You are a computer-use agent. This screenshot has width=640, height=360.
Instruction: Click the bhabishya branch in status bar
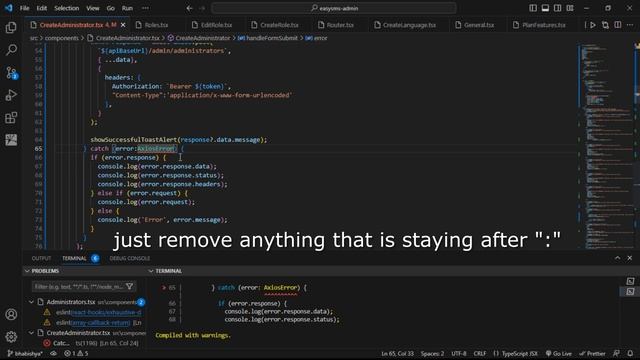point(25,353)
